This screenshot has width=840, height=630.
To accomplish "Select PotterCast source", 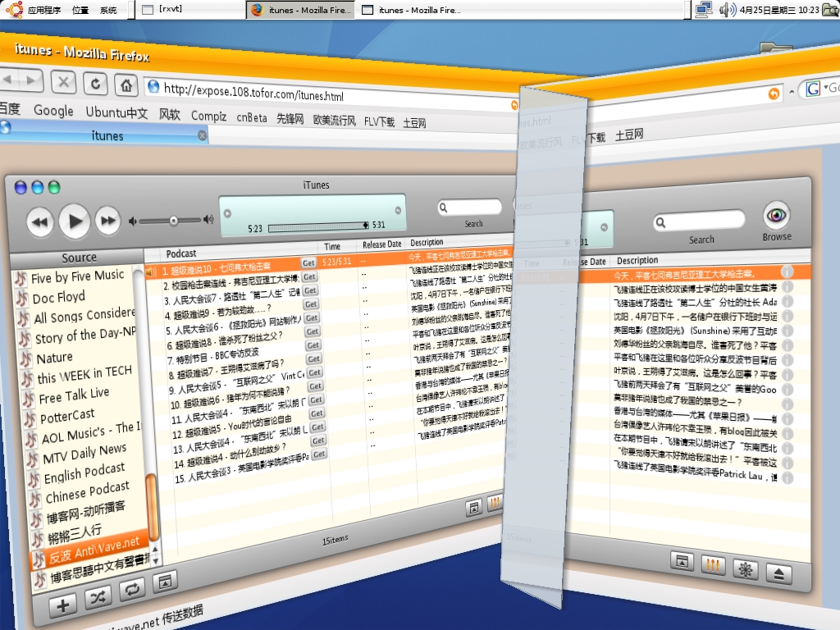I will pyautogui.click(x=67, y=416).
